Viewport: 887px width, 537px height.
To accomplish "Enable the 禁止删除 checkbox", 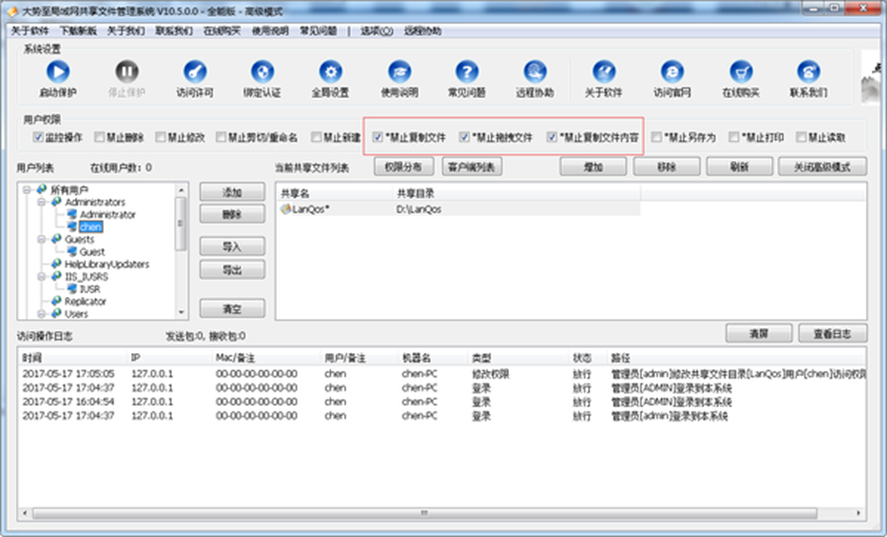I will point(101,137).
